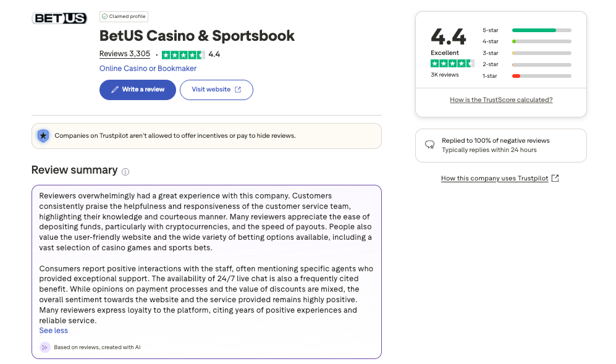Click the AI sparkle icon under summary
The image size is (616, 364).
click(44, 347)
